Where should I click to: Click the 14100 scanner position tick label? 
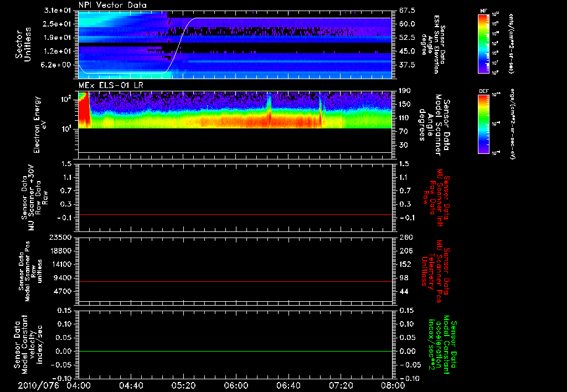pos(60,264)
